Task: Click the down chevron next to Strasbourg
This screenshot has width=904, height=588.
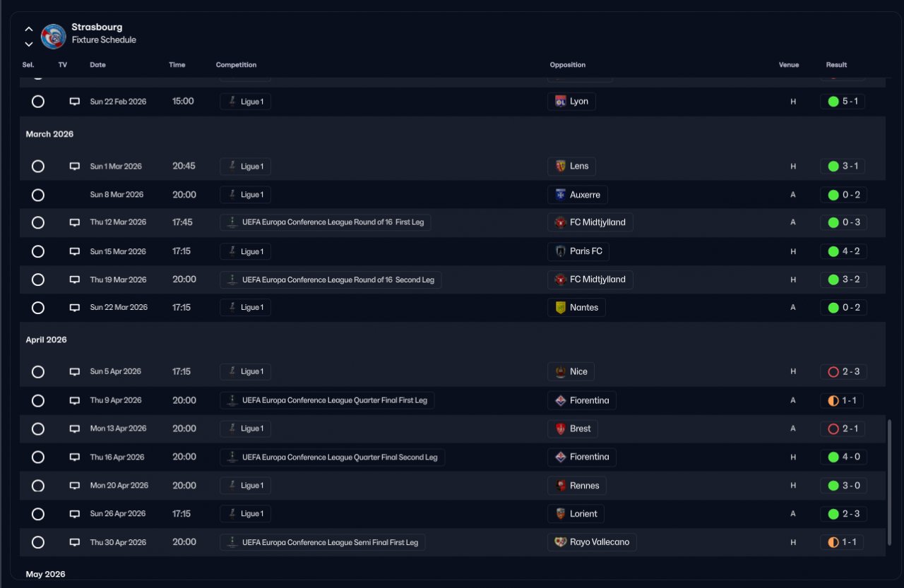Action: click(x=29, y=44)
